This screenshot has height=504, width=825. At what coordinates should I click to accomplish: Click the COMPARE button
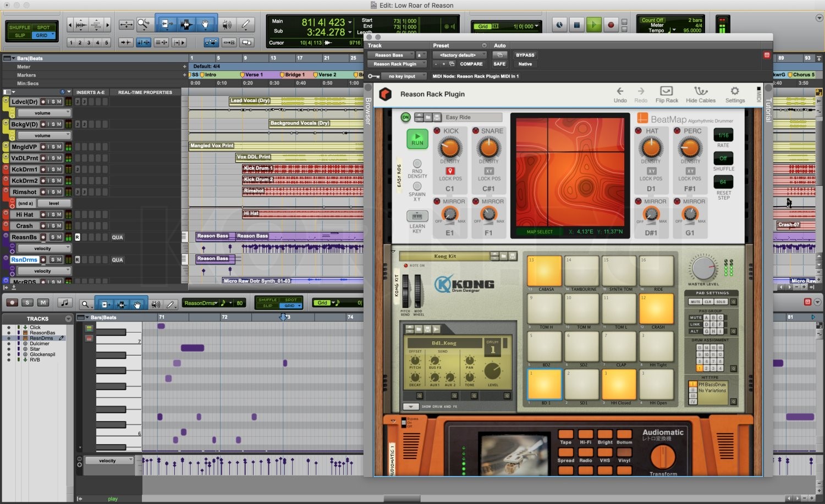(x=471, y=64)
